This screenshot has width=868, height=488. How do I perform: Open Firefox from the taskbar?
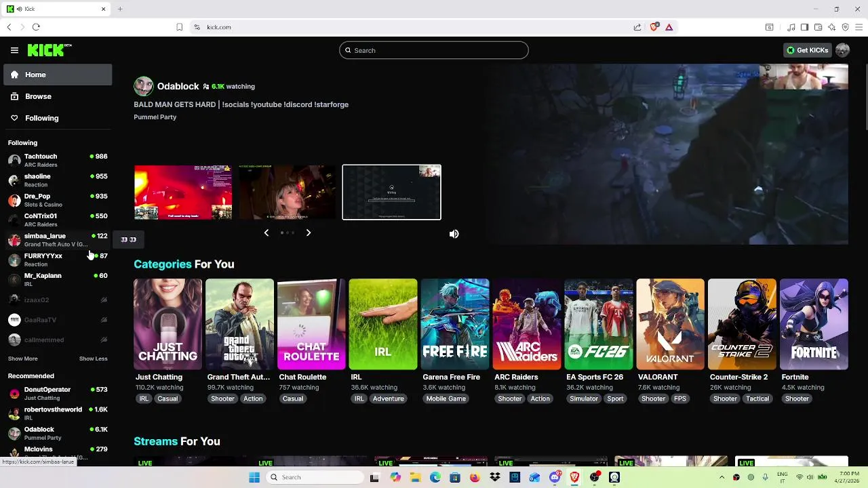pyautogui.click(x=475, y=477)
